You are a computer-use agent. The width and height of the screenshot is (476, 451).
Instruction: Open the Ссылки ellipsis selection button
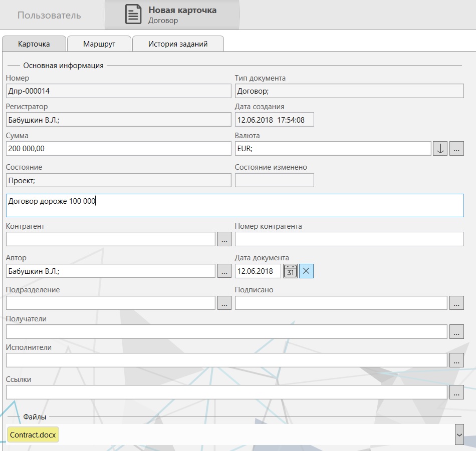pos(456,392)
